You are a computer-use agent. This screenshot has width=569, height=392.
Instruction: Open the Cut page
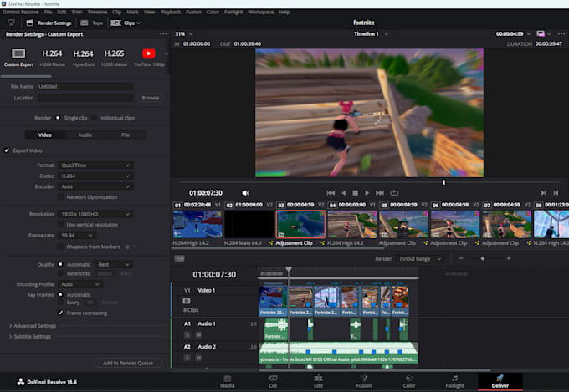[273, 381]
